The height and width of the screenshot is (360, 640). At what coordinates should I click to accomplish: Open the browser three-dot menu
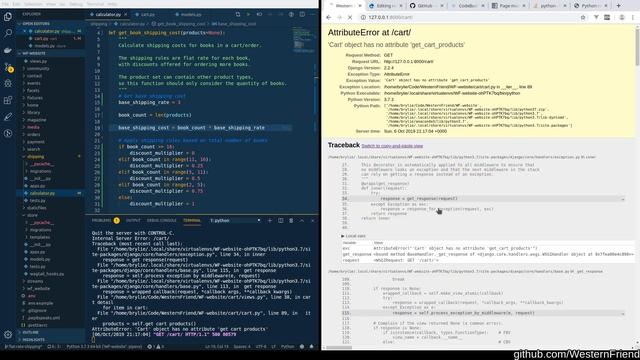(x=633, y=18)
